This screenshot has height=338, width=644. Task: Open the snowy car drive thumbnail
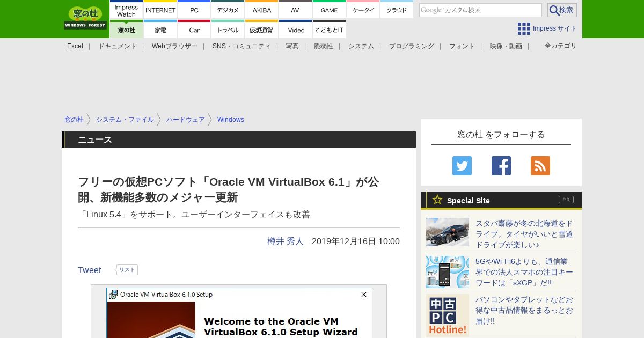(448, 232)
